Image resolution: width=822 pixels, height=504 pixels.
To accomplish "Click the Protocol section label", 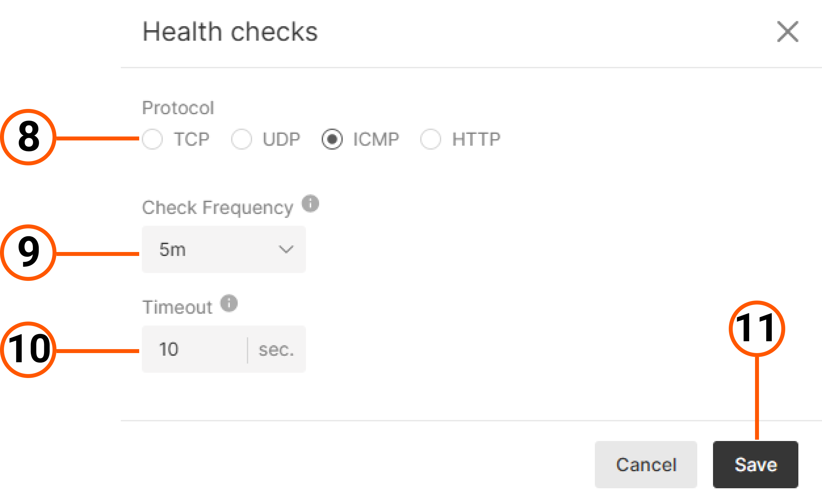I will (178, 107).
